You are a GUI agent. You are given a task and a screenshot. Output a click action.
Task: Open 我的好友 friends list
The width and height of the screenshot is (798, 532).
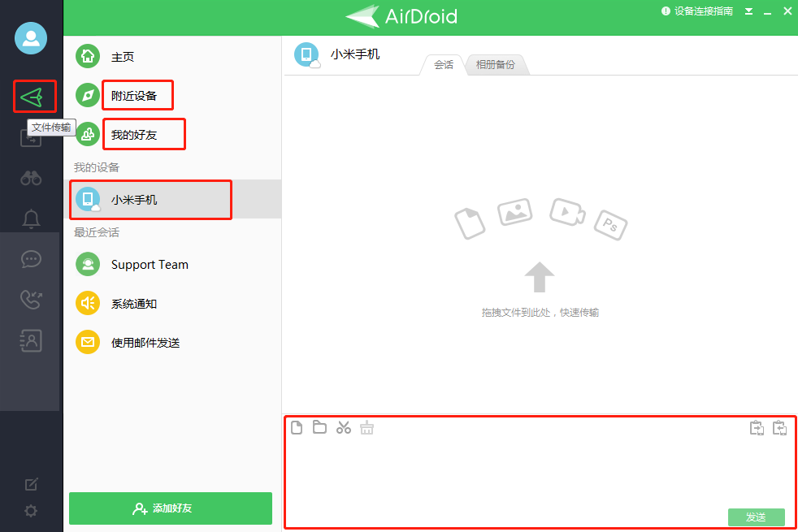coord(172,135)
